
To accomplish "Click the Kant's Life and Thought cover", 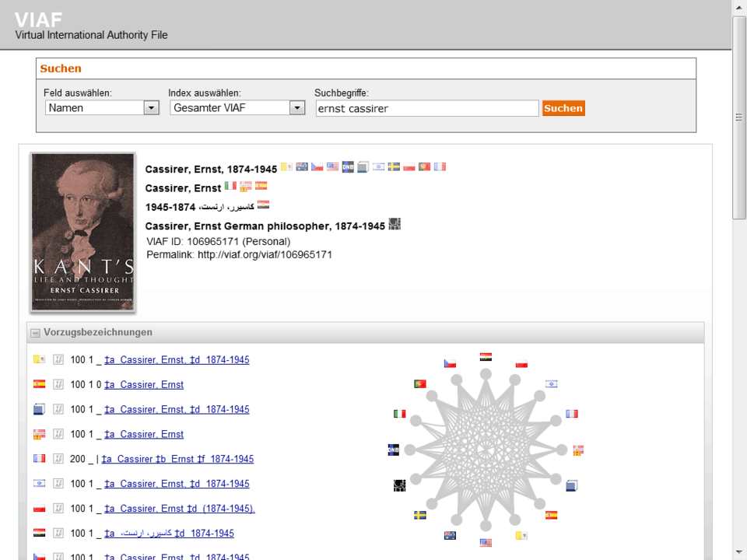I will (82, 232).
